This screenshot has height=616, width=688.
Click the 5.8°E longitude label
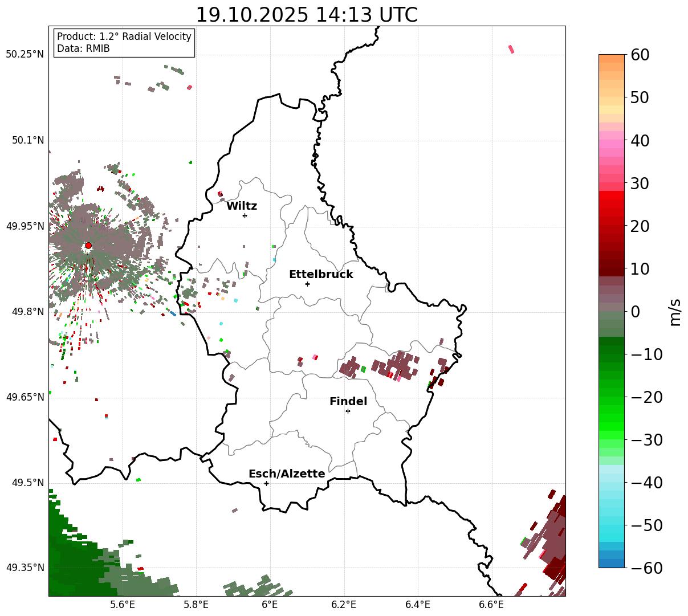click(x=197, y=605)
